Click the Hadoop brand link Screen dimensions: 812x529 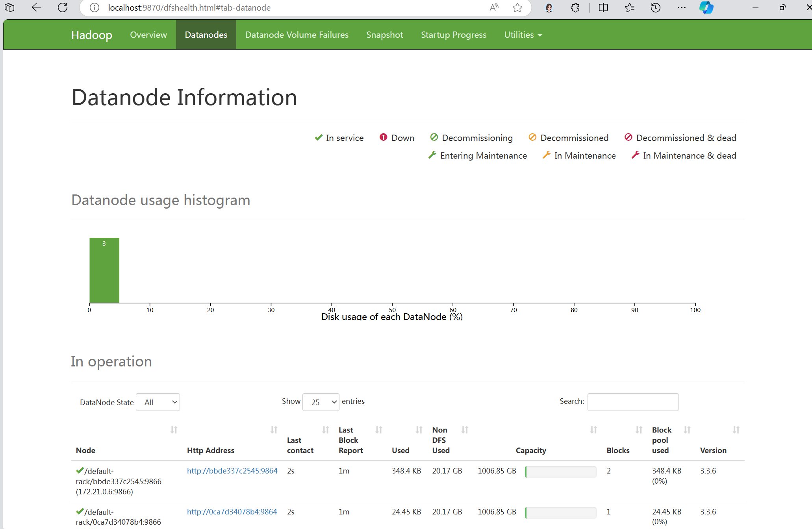(x=92, y=35)
